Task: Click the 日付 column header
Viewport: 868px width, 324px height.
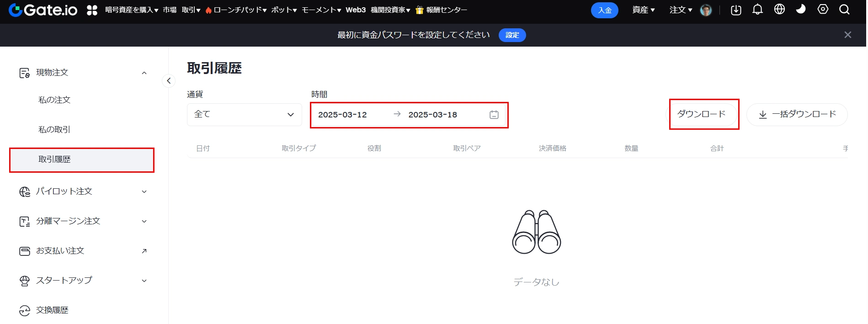Action: pos(203,149)
